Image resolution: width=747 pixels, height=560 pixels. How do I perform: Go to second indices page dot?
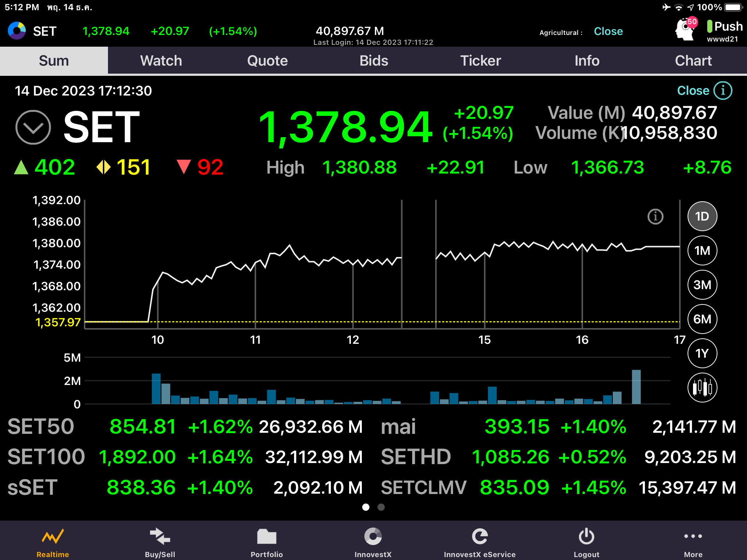[x=381, y=507]
